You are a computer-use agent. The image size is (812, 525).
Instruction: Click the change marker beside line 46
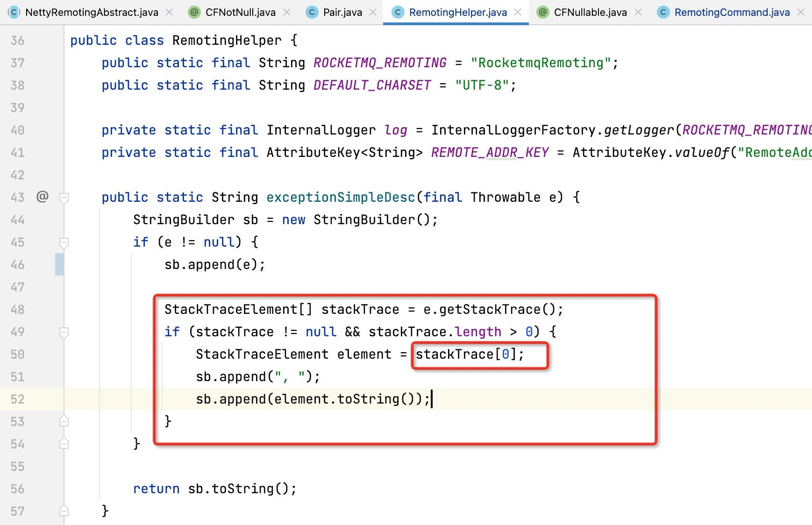[59, 264]
